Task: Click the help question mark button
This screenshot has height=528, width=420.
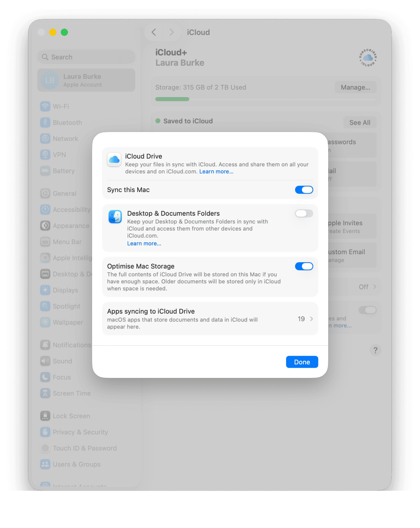Action: tap(375, 350)
